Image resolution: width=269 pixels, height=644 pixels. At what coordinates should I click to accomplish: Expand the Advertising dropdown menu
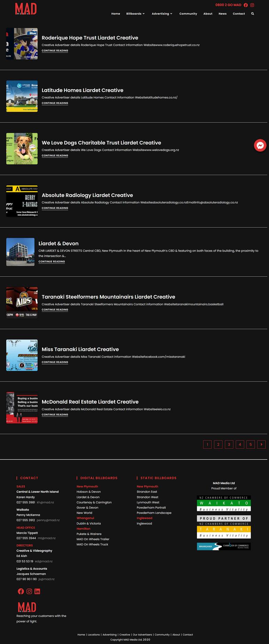click(162, 14)
